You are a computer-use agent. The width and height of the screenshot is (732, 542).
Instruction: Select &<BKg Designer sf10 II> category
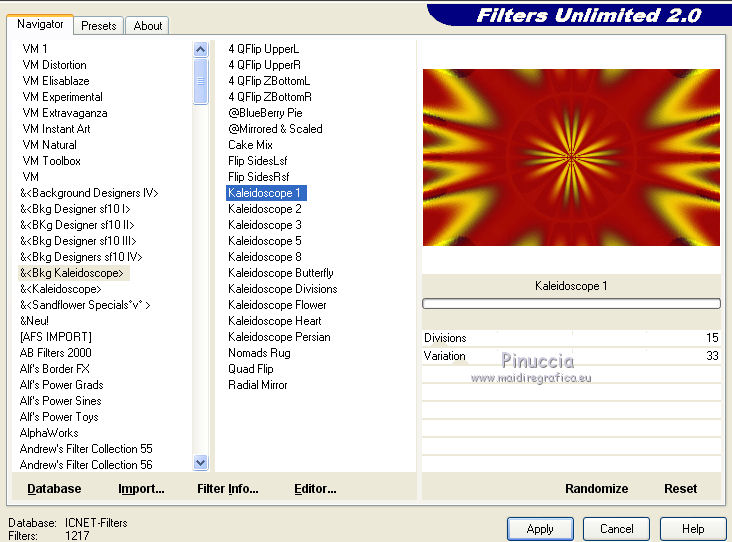tap(77, 225)
